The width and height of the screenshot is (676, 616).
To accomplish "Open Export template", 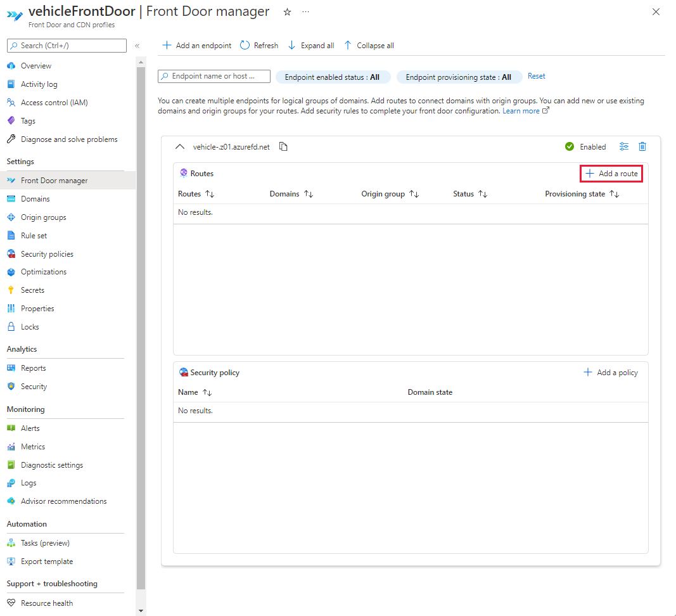I will pos(46,561).
